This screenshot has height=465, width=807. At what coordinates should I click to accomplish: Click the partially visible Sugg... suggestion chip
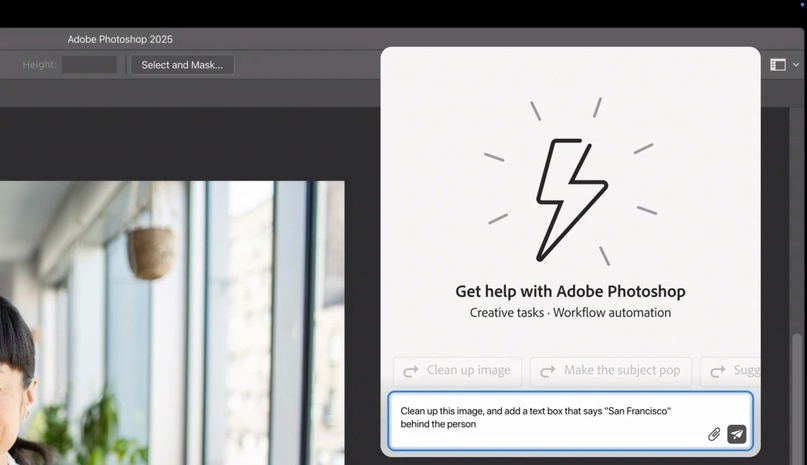click(731, 371)
